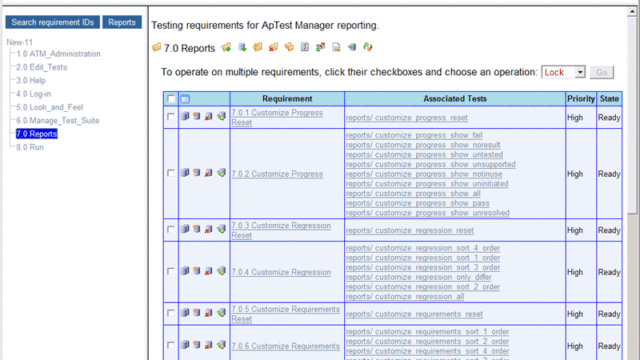Select 2.0 Edit_Tests in the tree
Viewport: 640px width, 360px height.
(x=42, y=67)
